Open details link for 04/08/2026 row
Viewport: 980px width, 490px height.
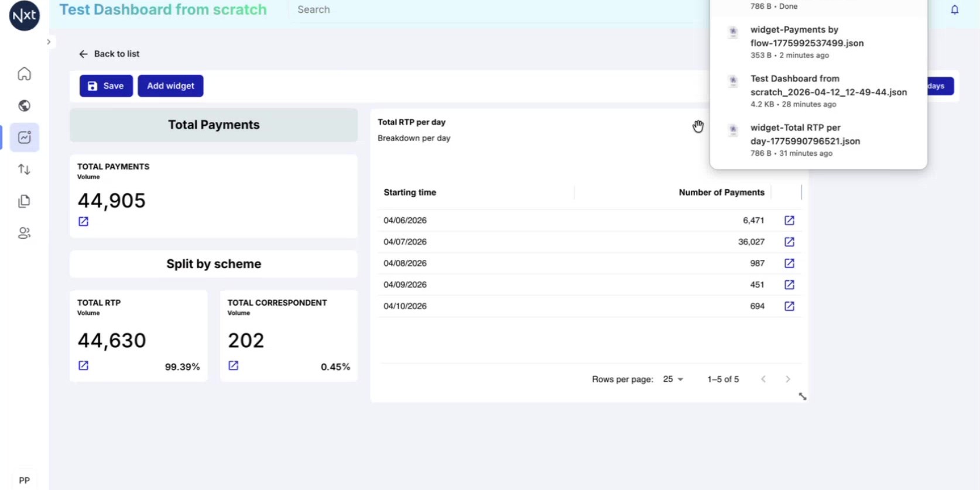tap(789, 263)
